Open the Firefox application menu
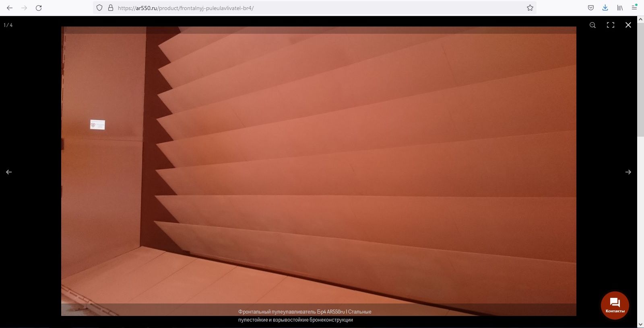644x328 pixels. (634, 8)
